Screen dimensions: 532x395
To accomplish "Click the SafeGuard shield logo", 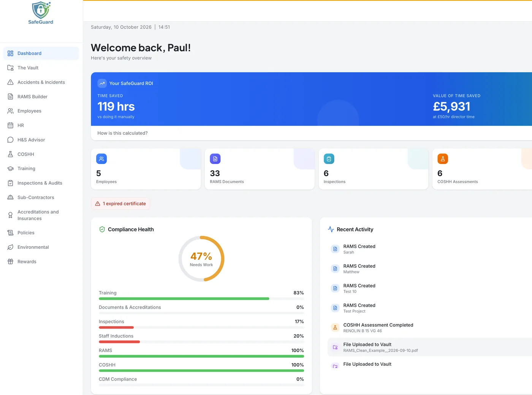I will pyautogui.click(x=41, y=10).
